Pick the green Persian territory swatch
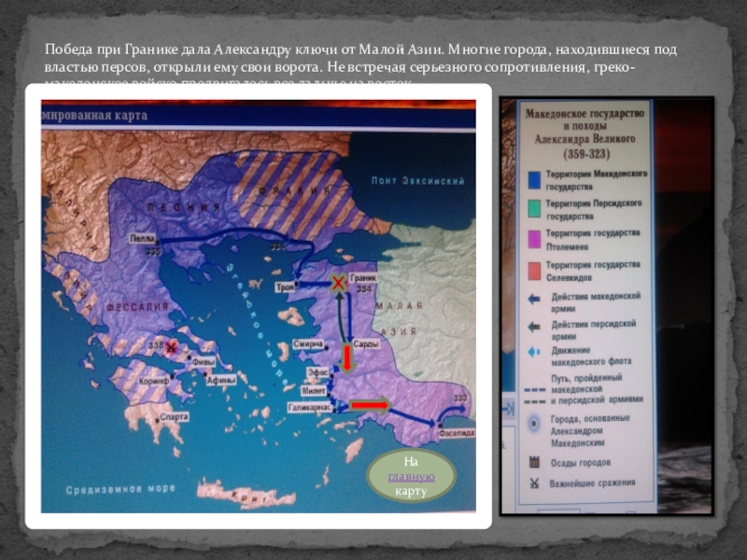The width and height of the screenshot is (747, 560). [534, 208]
